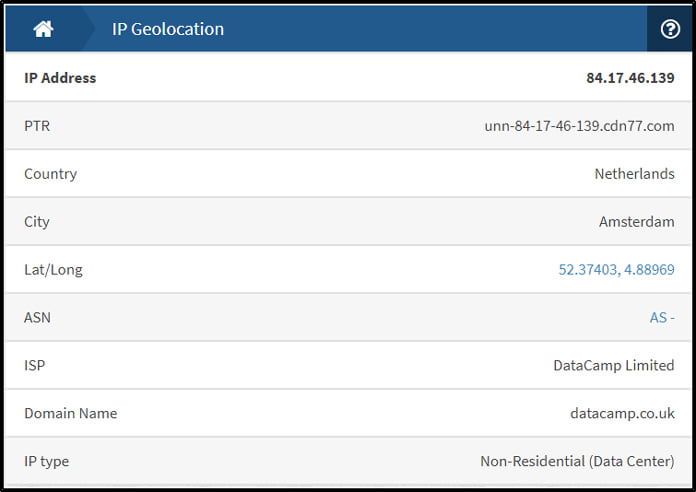Click the datacamp.co.uk domain name
This screenshot has width=696, height=492.
[622, 413]
